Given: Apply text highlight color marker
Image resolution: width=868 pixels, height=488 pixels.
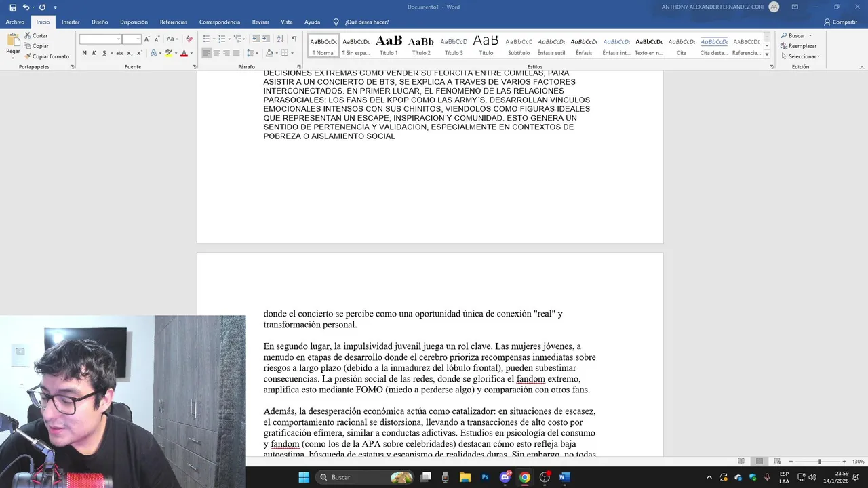Looking at the screenshot, I should [168, 53].
